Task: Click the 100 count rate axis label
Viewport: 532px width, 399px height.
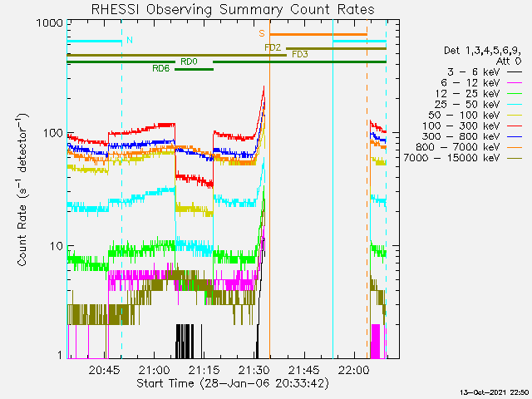Action: pos(53,133)
